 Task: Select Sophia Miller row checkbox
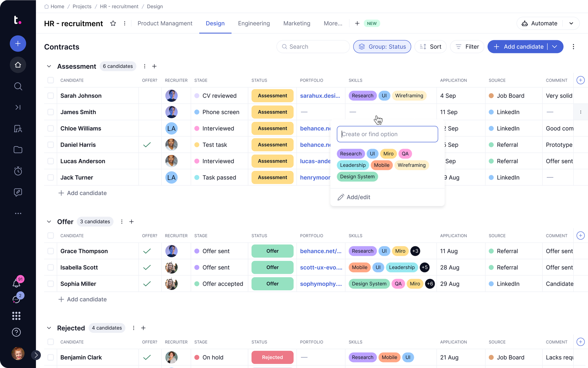pyautogui.click(x=51, y=284)
